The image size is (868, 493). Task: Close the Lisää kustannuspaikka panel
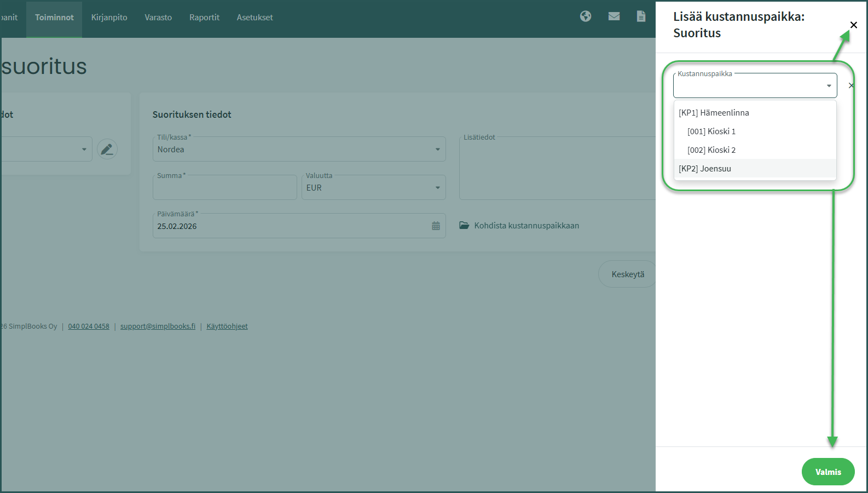click(x=853, y=25)
